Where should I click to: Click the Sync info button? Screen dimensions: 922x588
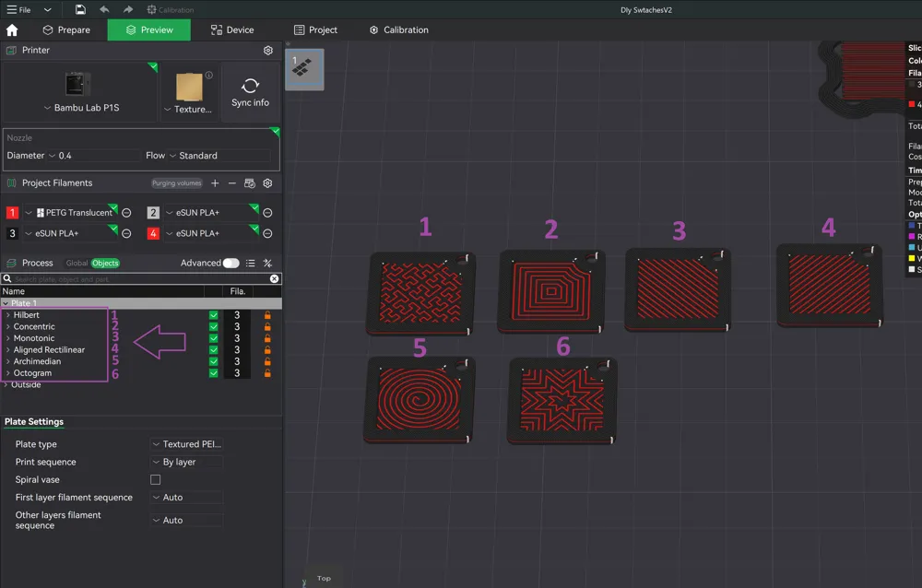(250, 92)
